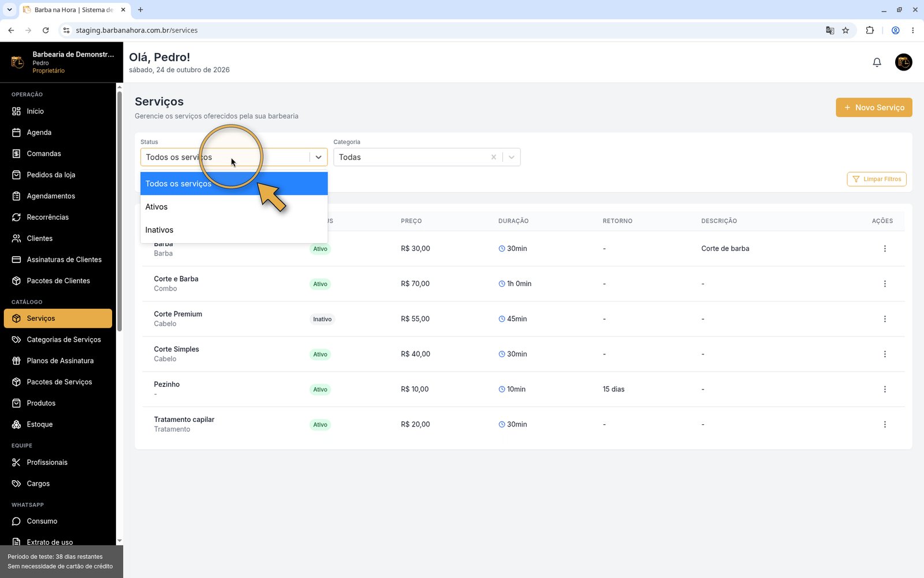Open actions menu for Corte e Barba

tap(885, 284)
